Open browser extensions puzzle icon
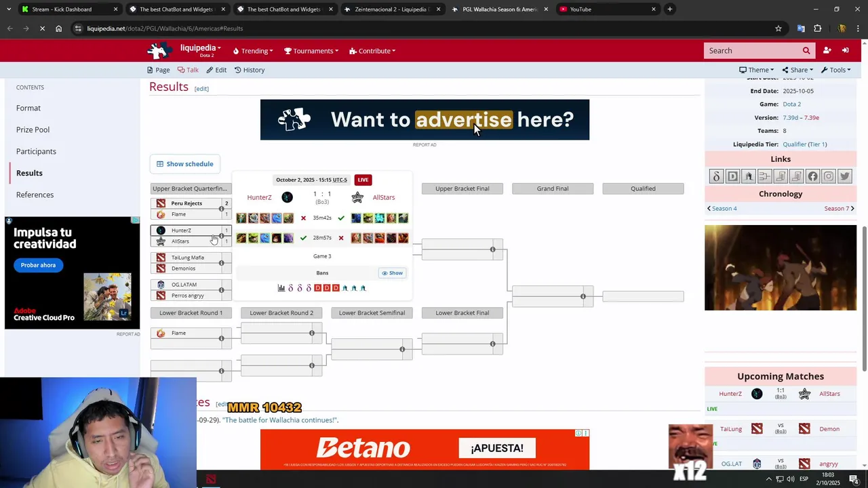The image size is (868, 488). [x=818, y=28]
